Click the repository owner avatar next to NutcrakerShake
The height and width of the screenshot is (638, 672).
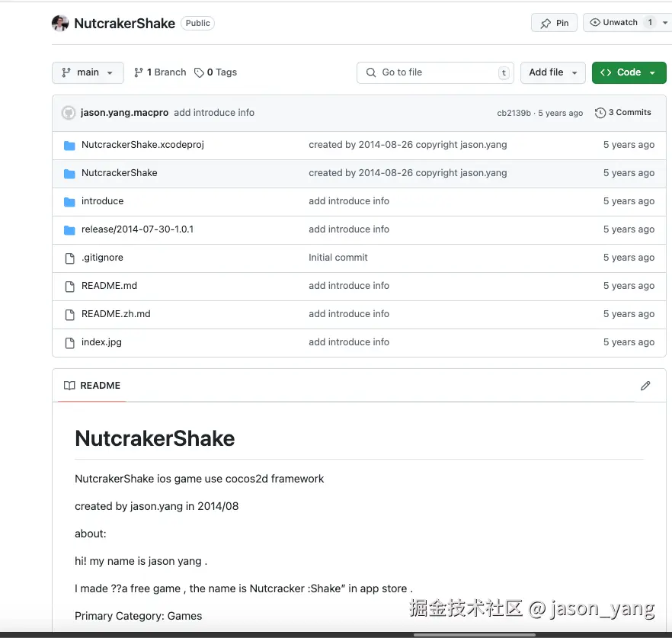pos(60,23)
